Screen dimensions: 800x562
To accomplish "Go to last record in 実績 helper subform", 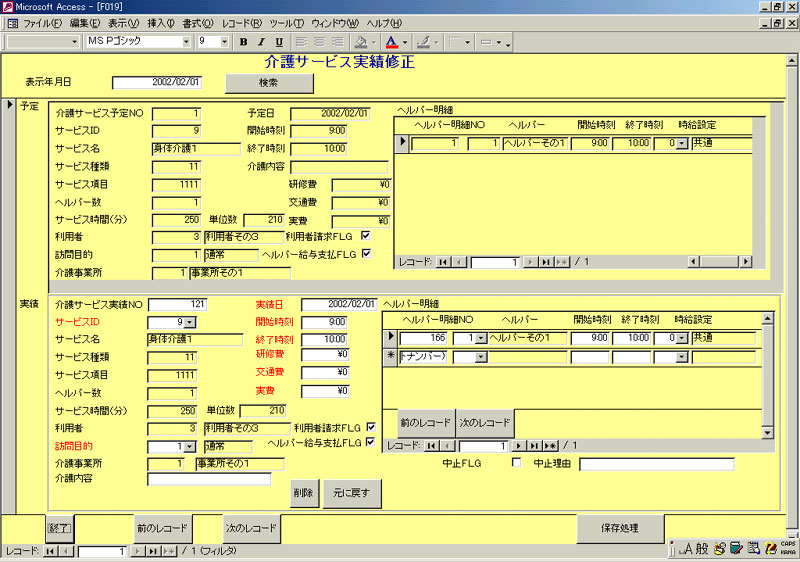I will [x=534, y=446].
